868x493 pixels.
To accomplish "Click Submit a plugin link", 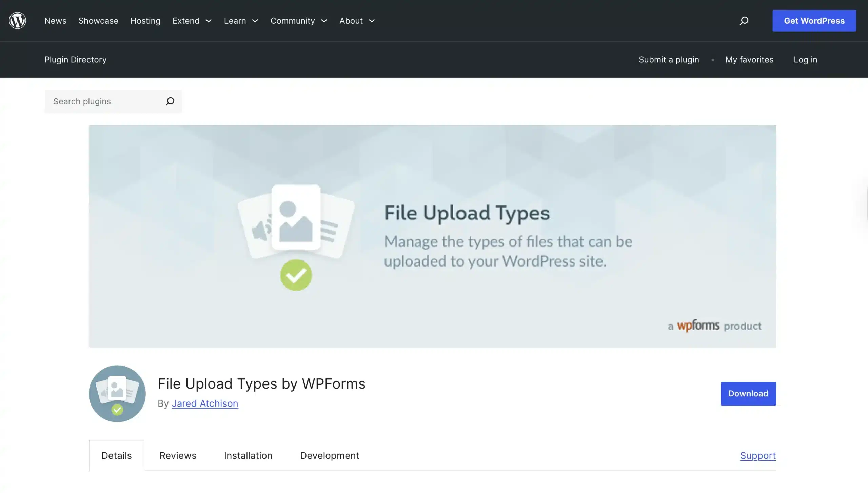I will click(669, 60).
